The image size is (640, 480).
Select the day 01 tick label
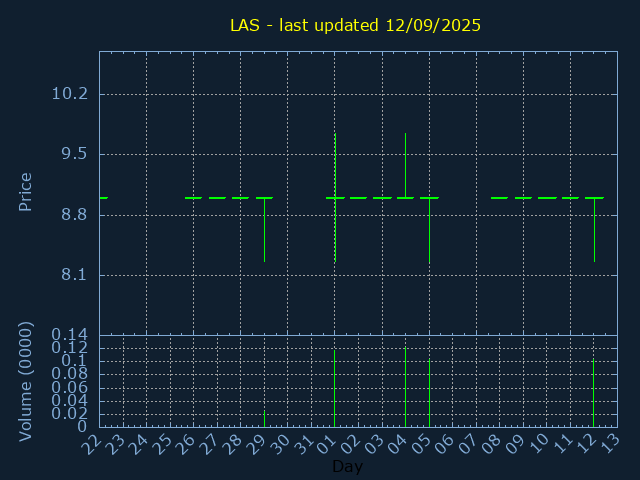point(326,444)
